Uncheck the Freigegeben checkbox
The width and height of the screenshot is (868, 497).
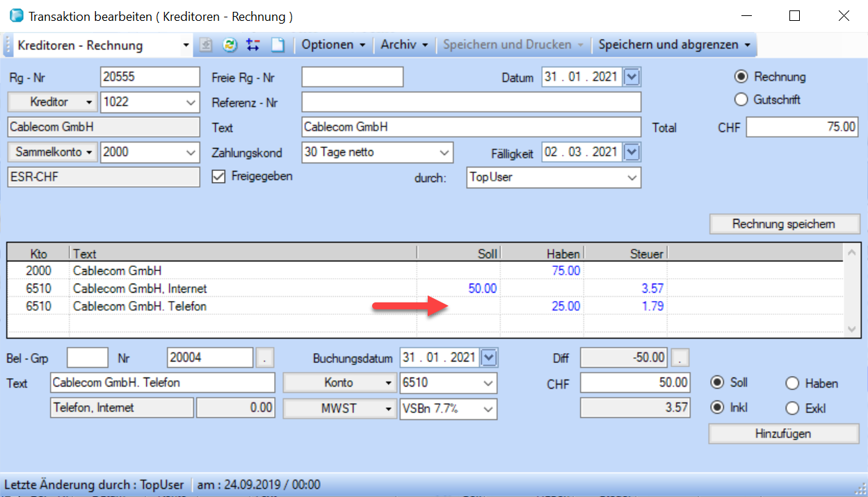click(218, 177)
